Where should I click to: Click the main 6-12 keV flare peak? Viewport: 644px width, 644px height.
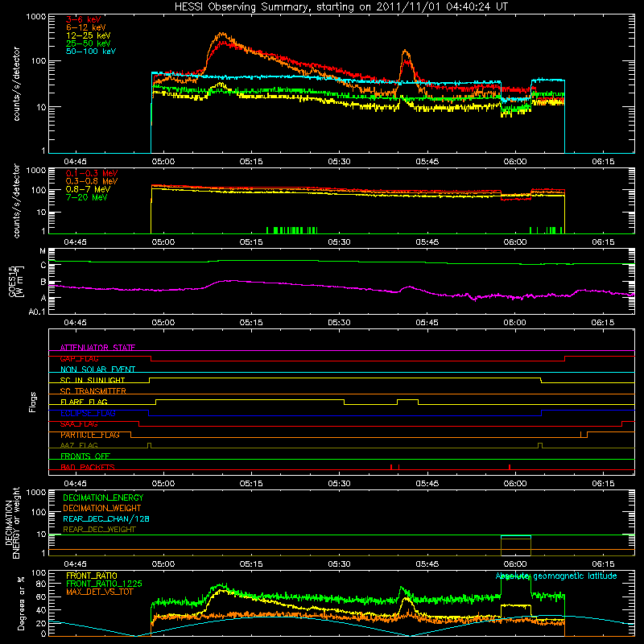[x=222, y=34]
